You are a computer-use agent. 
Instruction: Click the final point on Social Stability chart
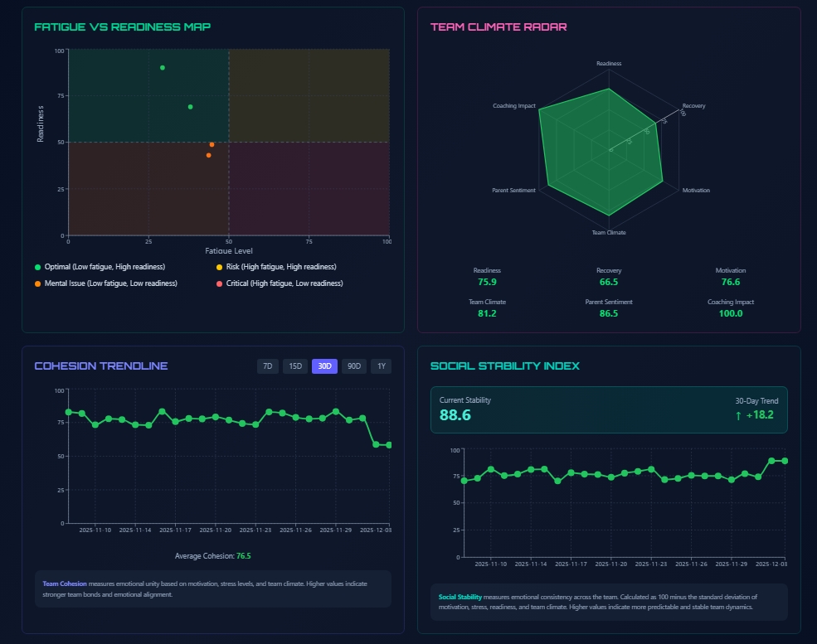tap(785, 461)
